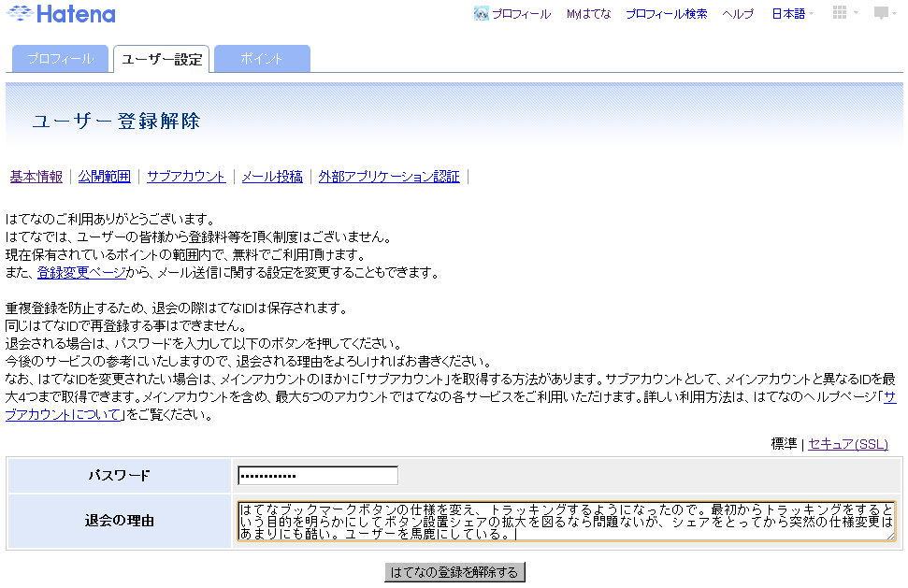Switch to セキュア(SSL) mode
Image resolution: width=908 pixels, height=588 pixels.
tap(848, 444)
